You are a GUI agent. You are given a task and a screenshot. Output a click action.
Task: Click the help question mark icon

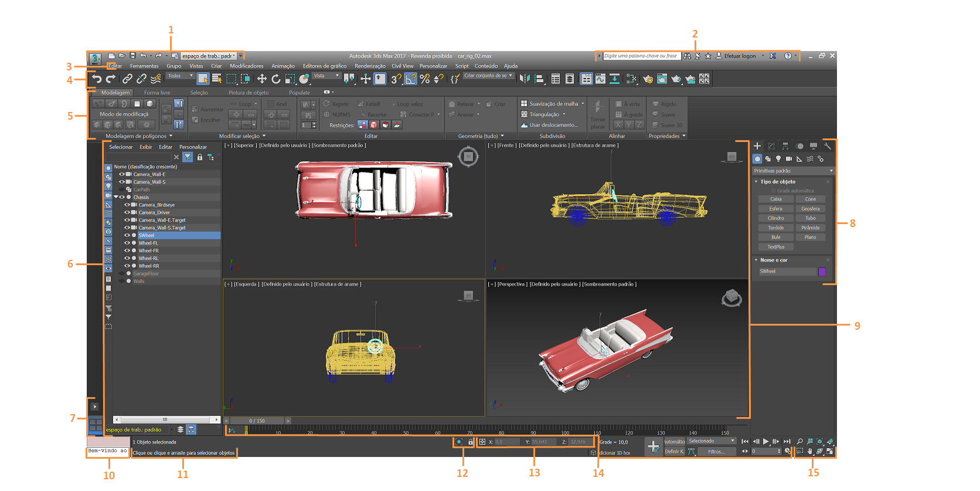tap(788, 56)
